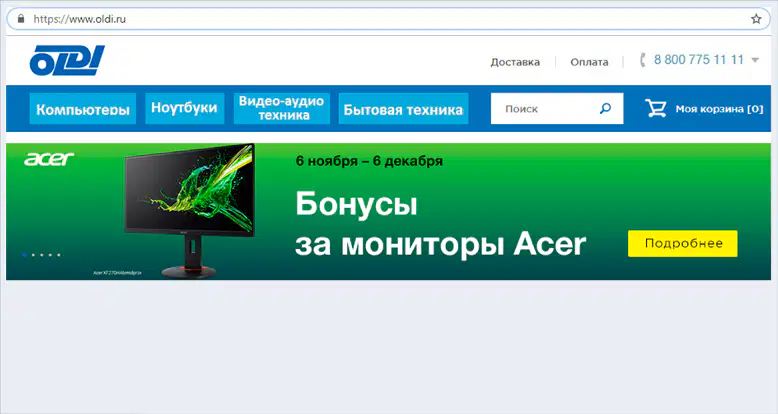Open the Доставка link
The width and height of the screenshot is (778, 414).
coord(515,62)
